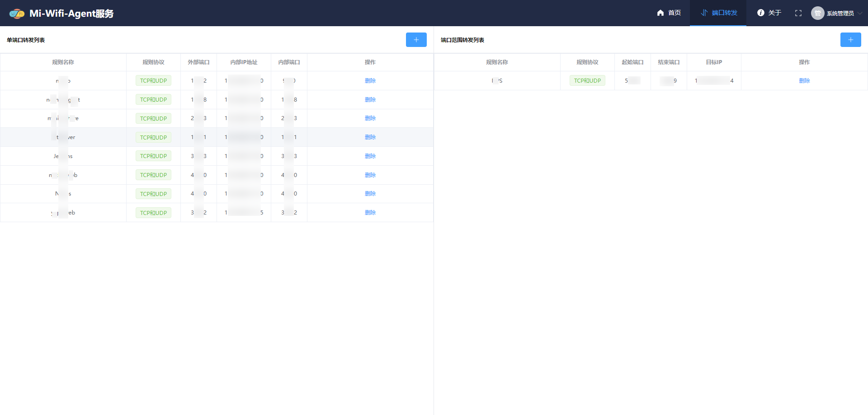Click the 内部IP地址 column header

(x=244, y=62)
